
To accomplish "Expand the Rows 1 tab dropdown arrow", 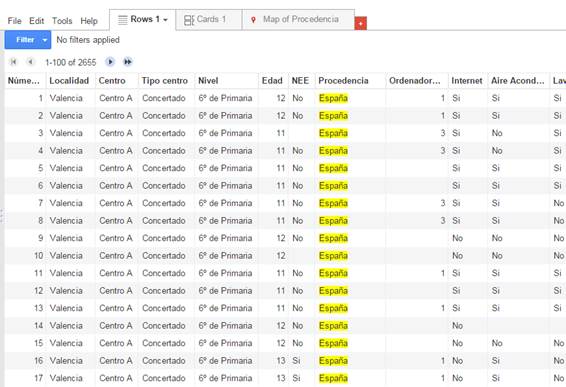I will (x=165, y=20).
